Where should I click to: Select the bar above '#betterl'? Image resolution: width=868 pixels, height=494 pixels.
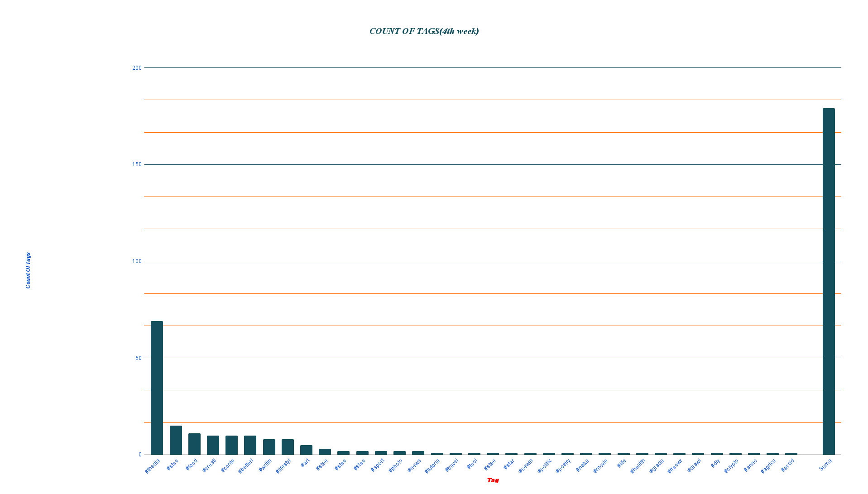pyautogui.click(x=250, y=445)
